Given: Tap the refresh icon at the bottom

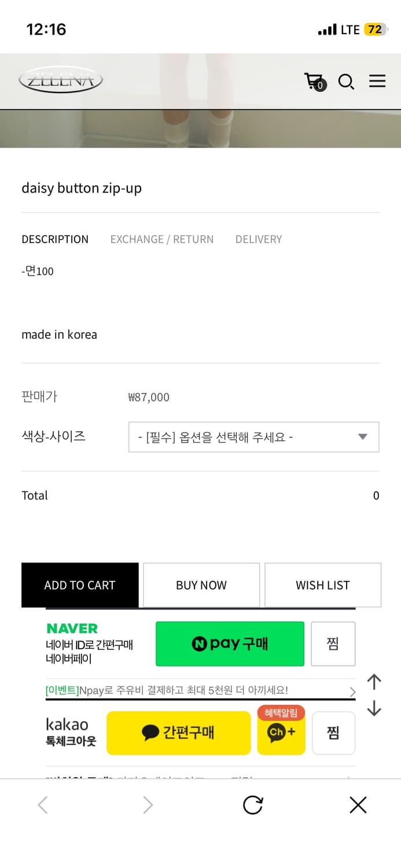Looking at the screenshot, I should (252, 804).
